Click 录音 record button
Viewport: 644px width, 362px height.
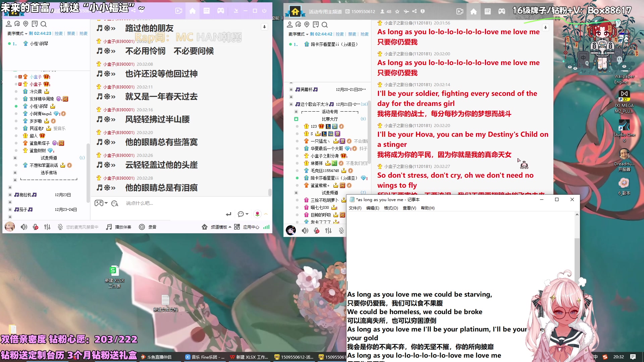pyautogui.click(x=148, y=227)
